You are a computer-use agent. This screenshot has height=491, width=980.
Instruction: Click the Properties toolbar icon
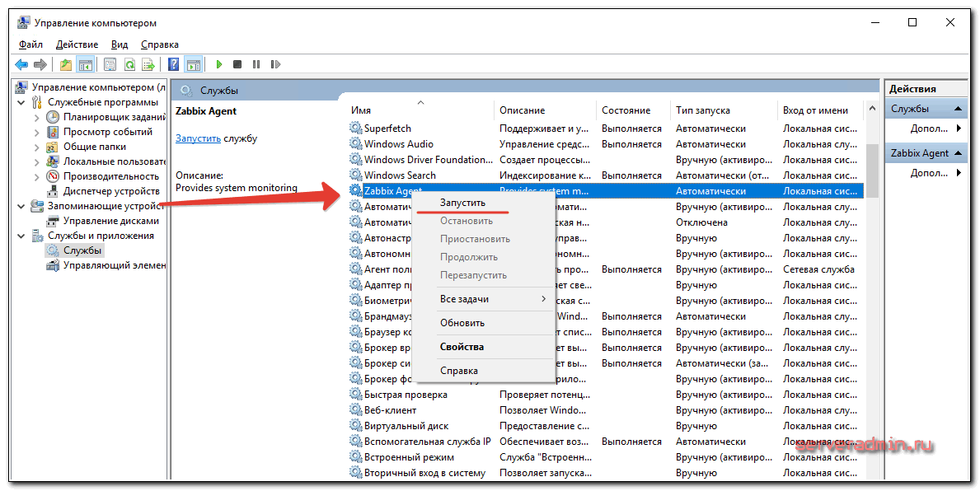tap(108, 64)
